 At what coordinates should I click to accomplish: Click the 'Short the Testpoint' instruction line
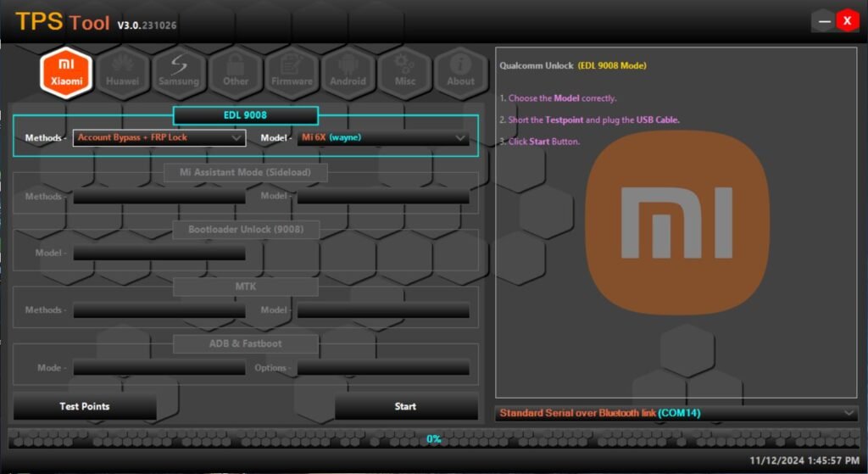click(x=589, y=120)
